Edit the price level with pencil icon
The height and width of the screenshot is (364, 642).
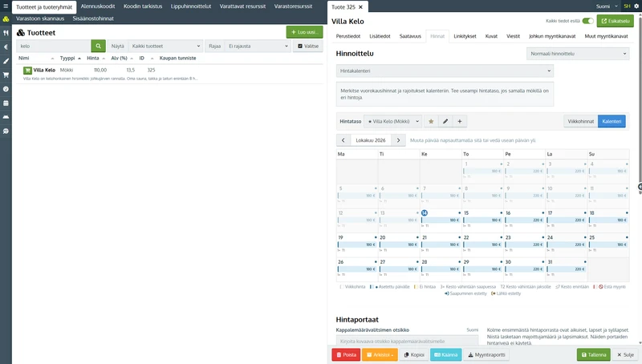pyautogui.click(x=445, y=122)
